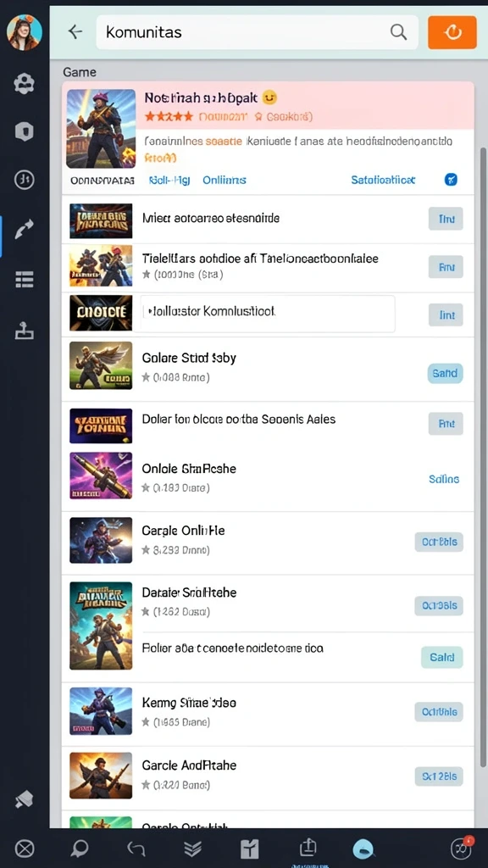This screenshot has height=868, width=488.
Task: Click the crossed circle icon in bottom bar
Action: point(25,848)
